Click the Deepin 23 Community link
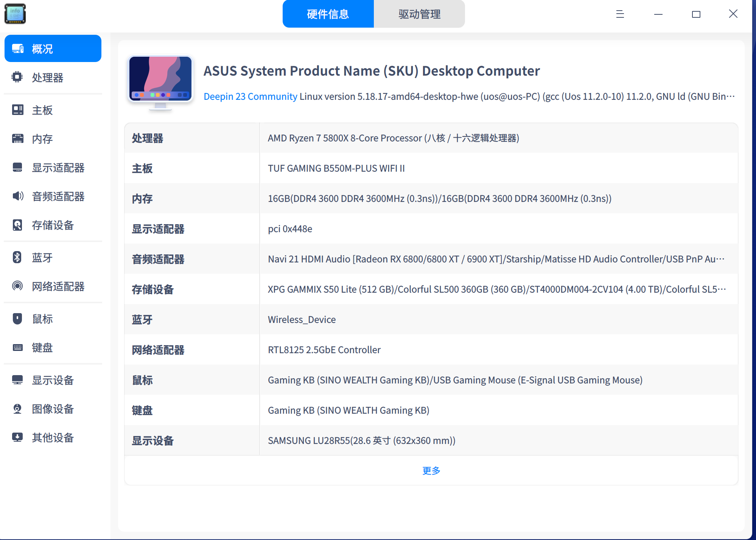This screenshot has height=540, width=756. (250, 96)
